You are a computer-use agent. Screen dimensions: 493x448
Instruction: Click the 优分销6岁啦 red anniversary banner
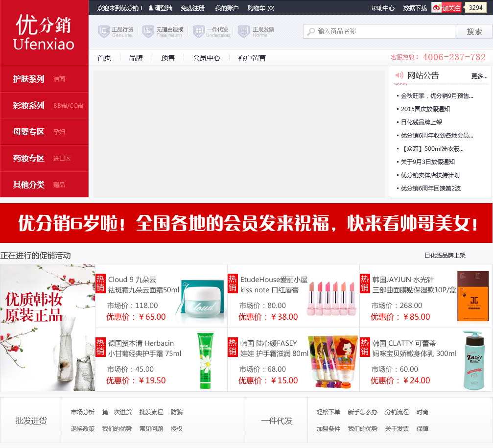246,223
